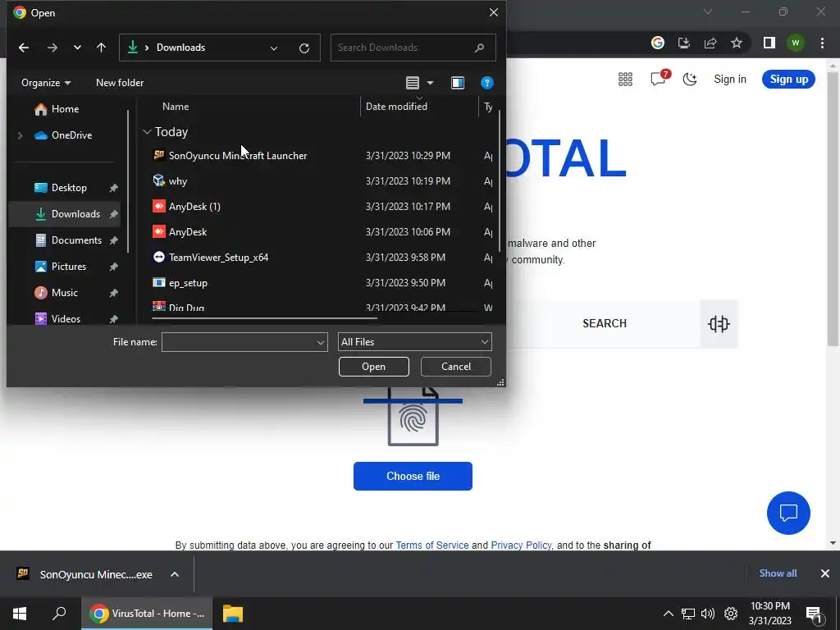Viewport: 840px width, 630px height.
Task: Change view layout icon
Action: coord(413,83)
